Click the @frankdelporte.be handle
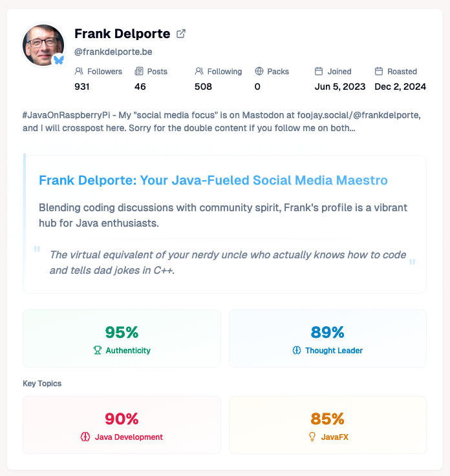The image size is (450, 476). coord(113,52)
